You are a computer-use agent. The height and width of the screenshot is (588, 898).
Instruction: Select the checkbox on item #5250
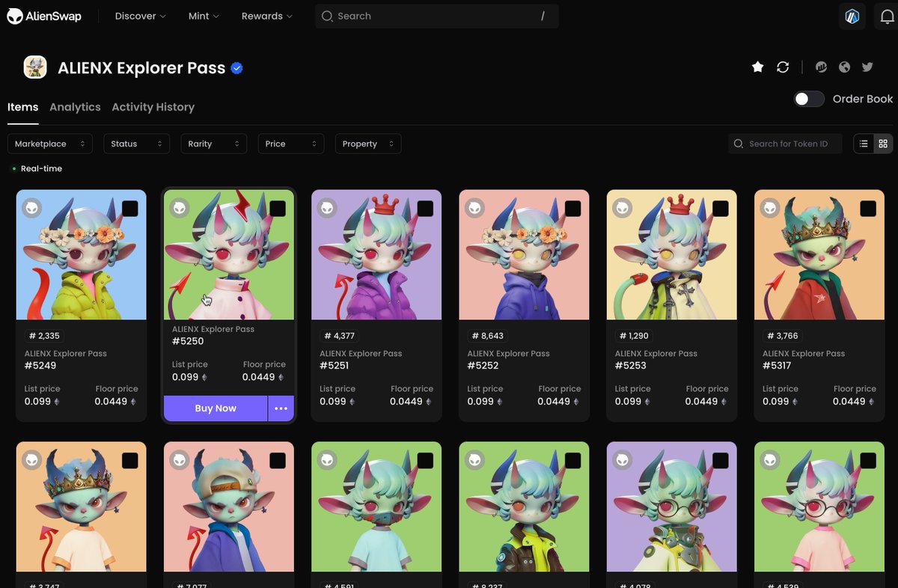278,209
